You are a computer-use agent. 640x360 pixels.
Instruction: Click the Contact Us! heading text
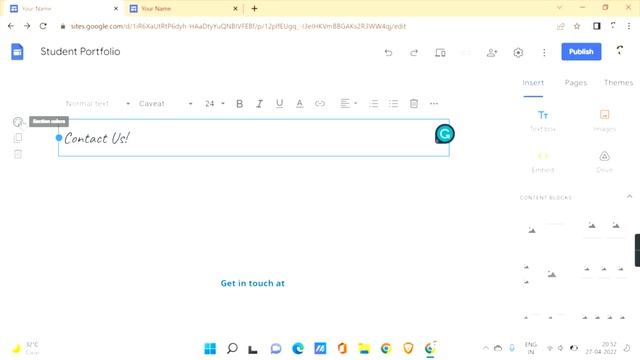97,138
